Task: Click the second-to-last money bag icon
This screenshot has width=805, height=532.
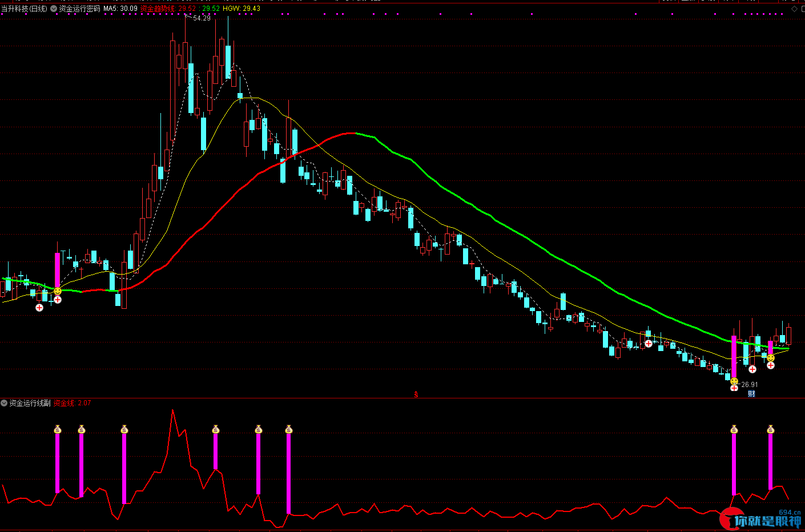Action: (x=734, y=429)
